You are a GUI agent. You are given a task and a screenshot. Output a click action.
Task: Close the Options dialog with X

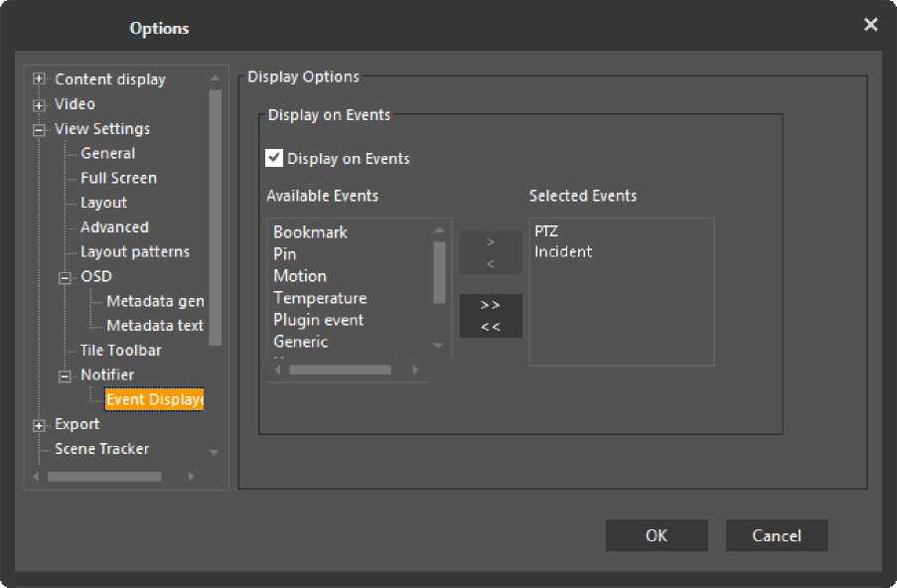(870, 25)
